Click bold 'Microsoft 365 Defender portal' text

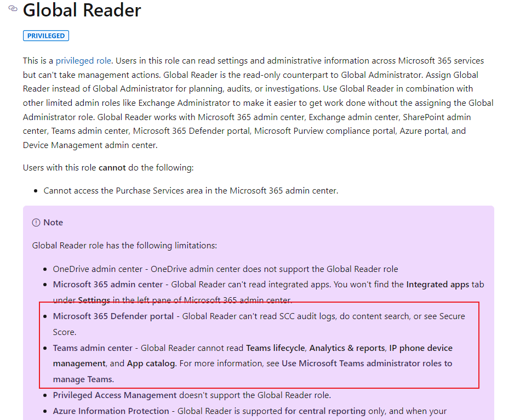(x=113, y=316)
